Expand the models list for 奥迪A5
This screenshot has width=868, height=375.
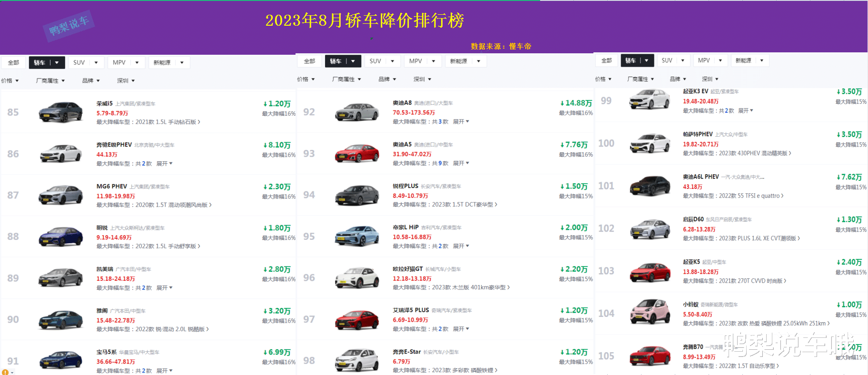(x=461, y=163)
